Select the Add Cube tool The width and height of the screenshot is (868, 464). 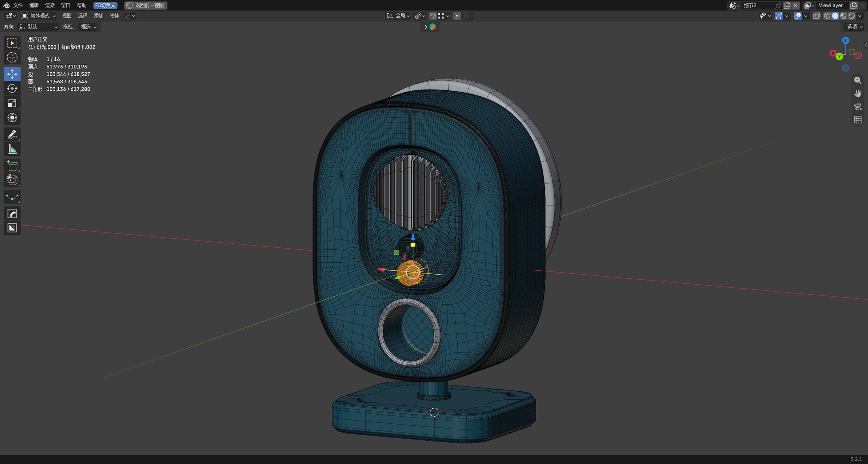(12, 166)
